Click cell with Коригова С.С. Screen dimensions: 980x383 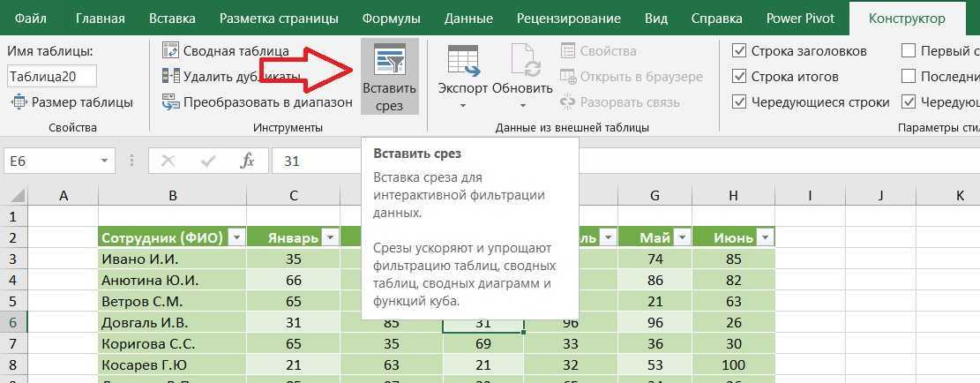(173, 344)
